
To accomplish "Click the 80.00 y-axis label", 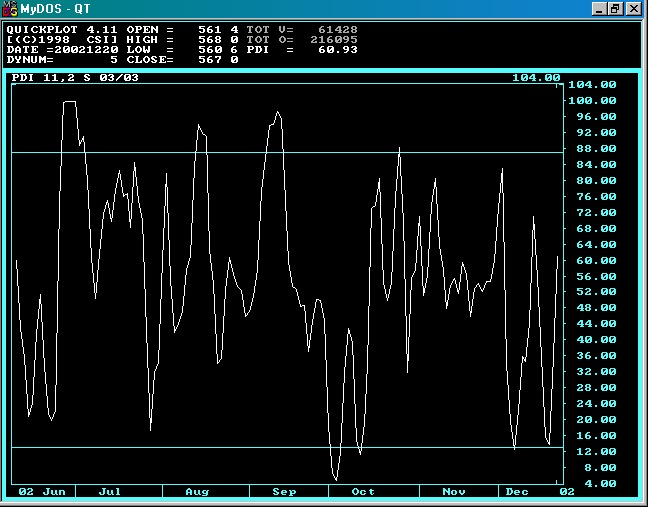I will (596, 181).
